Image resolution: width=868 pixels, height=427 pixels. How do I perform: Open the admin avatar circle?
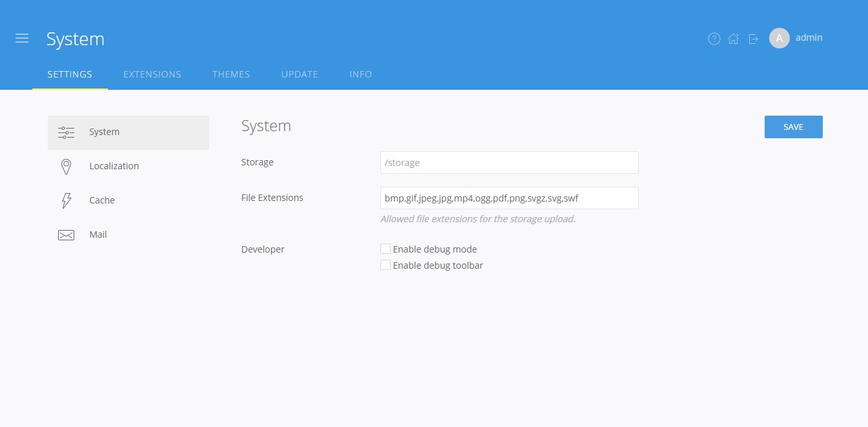tap(780, 38)
